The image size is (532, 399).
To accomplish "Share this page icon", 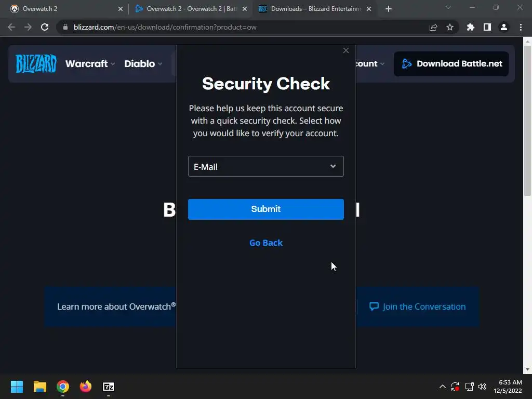I will click(x=433, y=27).
